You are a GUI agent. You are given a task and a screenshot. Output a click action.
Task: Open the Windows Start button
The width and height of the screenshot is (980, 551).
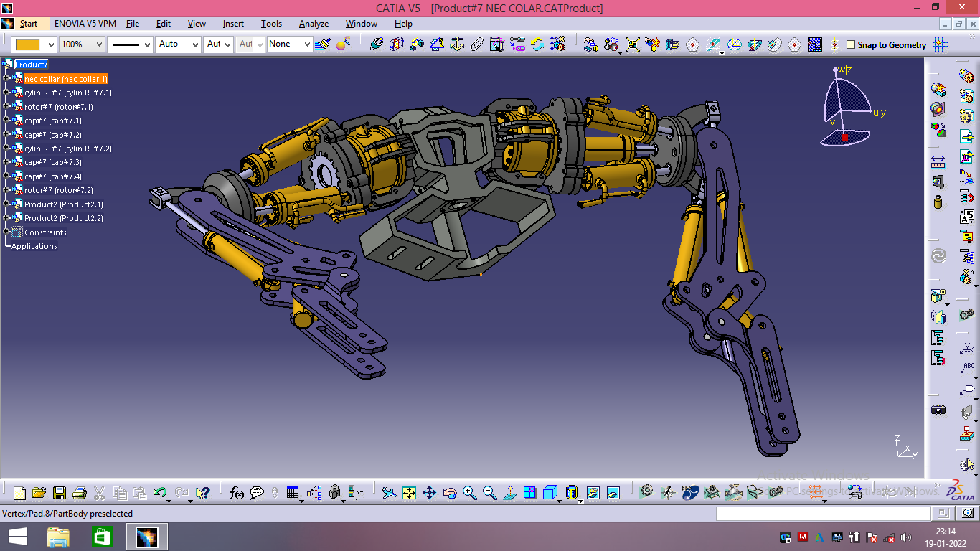coord(17,537)
